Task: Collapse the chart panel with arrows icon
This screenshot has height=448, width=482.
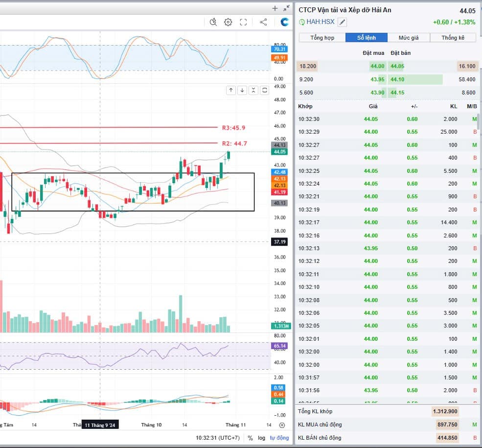Action: tap(286, 8)
